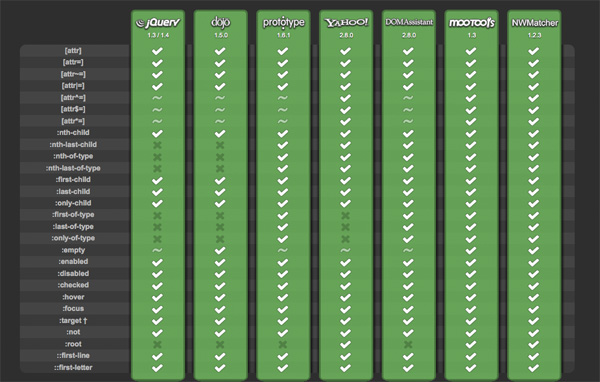Click prototype's X mark for :root
This screenshot has height=382, width=600.
(282, 344)
